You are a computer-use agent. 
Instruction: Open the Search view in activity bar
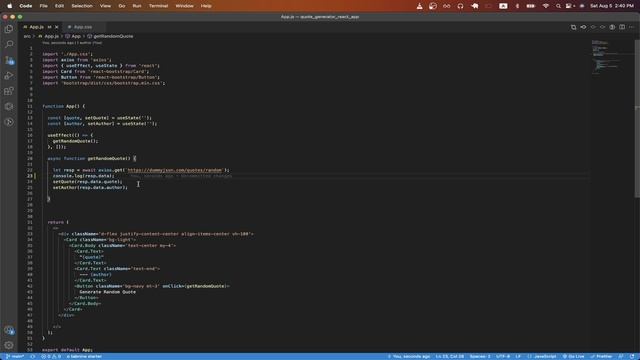coord(9,44)
